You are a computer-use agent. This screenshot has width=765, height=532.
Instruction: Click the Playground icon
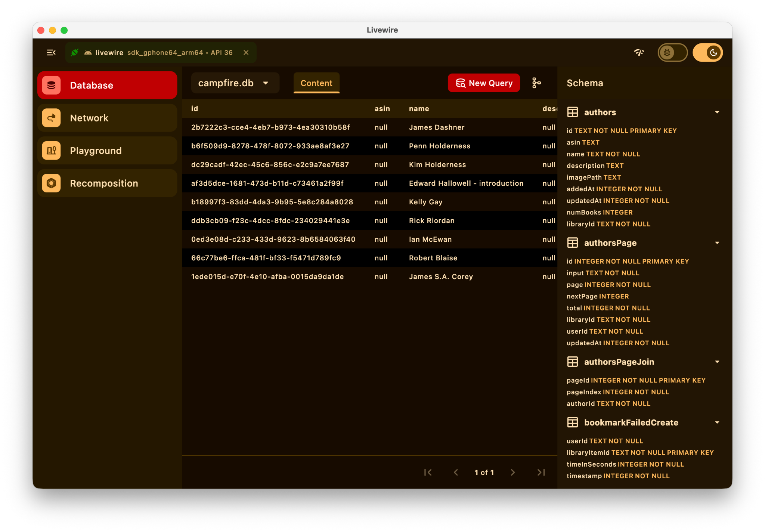coord(52,151)
